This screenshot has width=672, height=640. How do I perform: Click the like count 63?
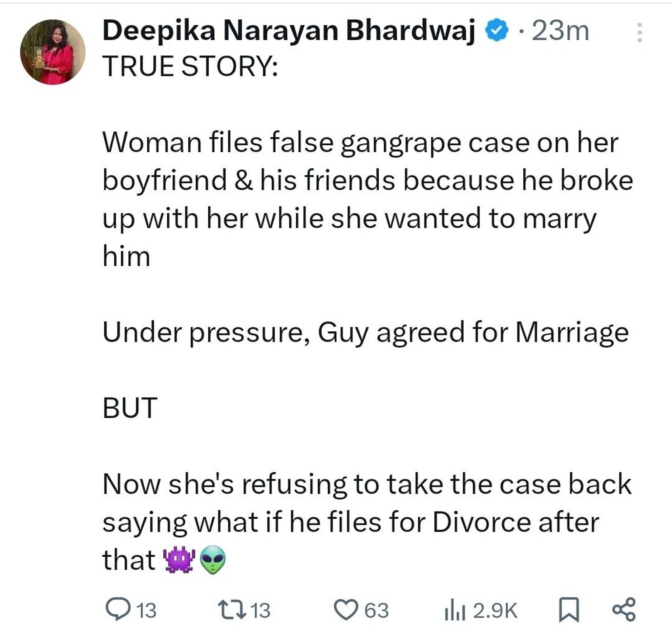click(x=376, y=610)
